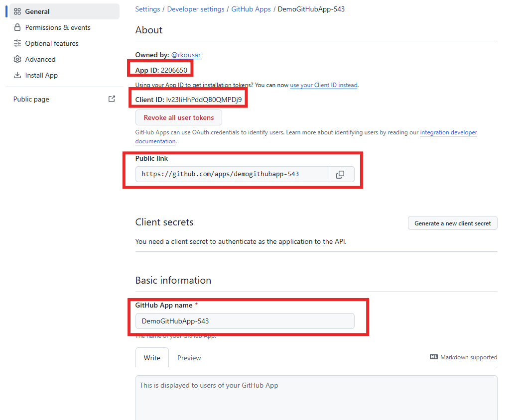519x420 pixels.
Task: Switch to the Preview tab
Action: pyautogui.click(x=189, y=358)
